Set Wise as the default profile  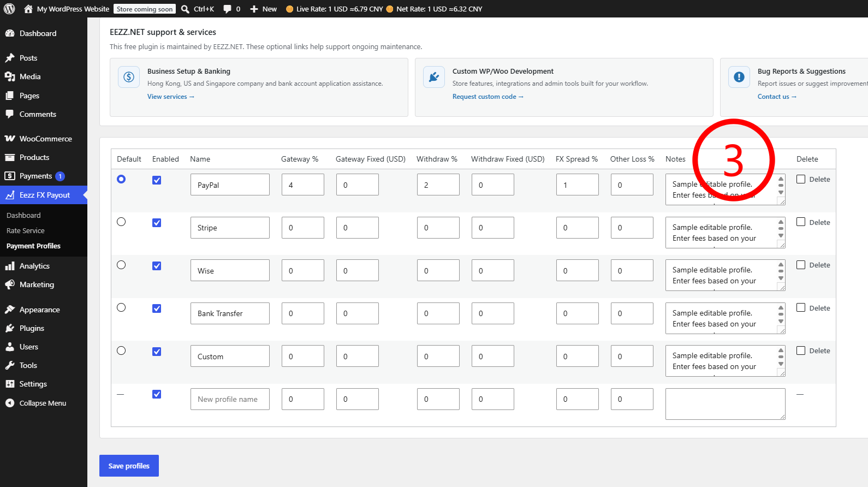[121, 265]
